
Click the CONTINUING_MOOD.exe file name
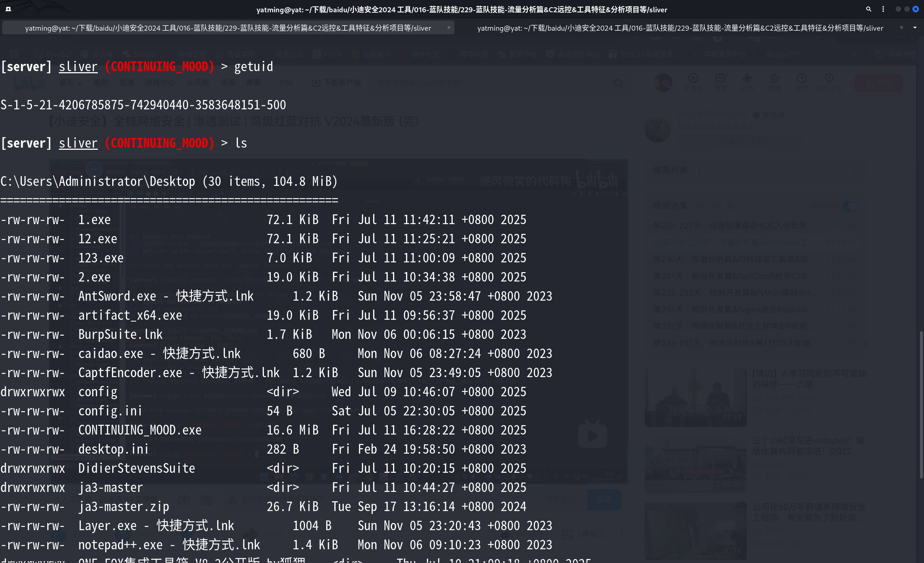[x=139, y=430]
